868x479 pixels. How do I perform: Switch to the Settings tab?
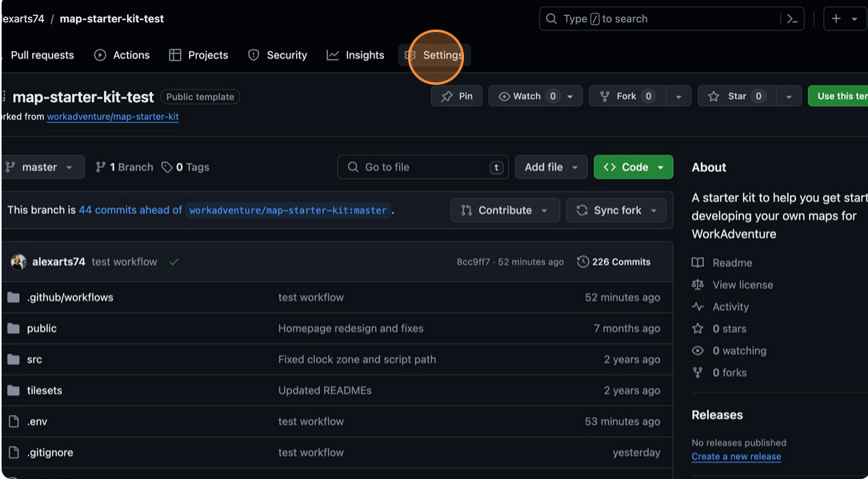[x=436, y=55]
